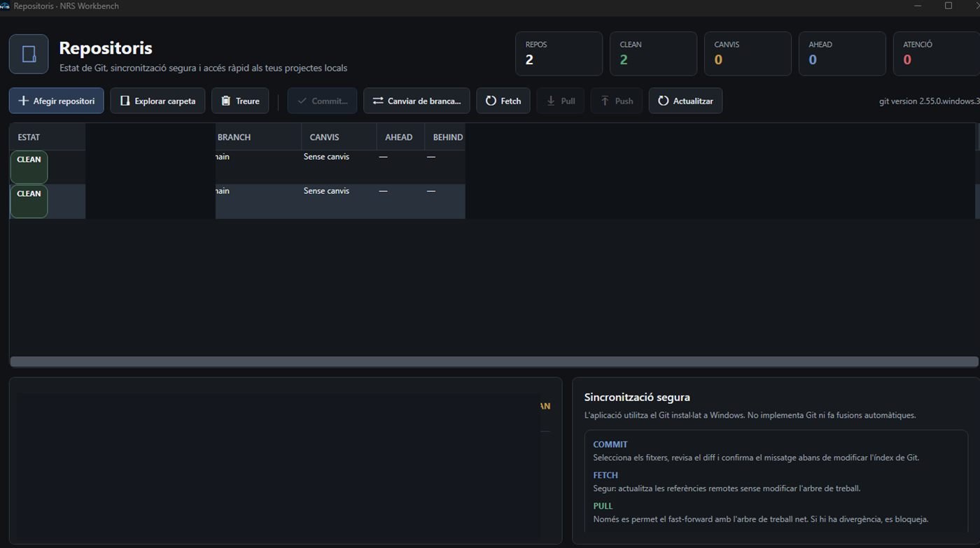This screenshot has width=980, height=548.
Task: Click the horizontal scrollbar under the table
Action: (493, 362)
